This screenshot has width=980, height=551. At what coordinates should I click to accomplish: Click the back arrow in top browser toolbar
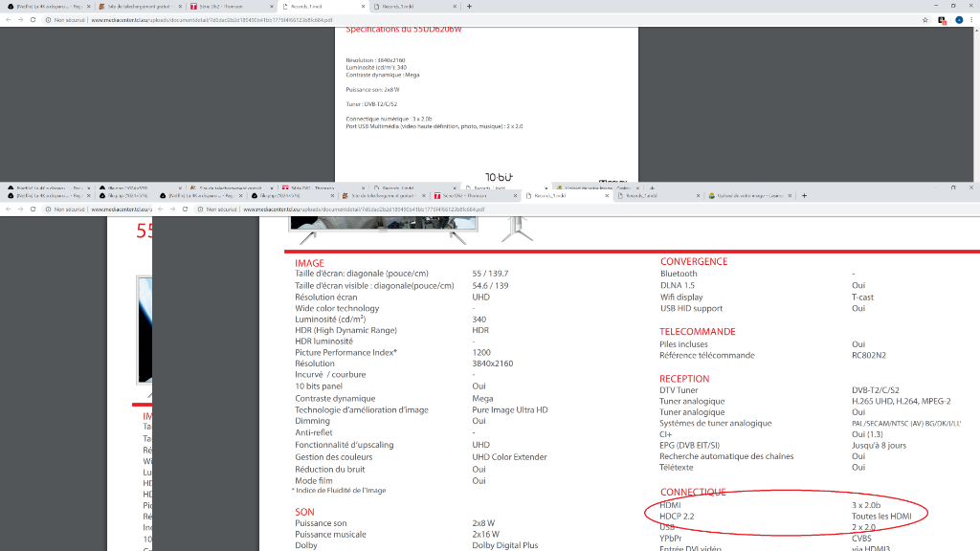(8, 19)
